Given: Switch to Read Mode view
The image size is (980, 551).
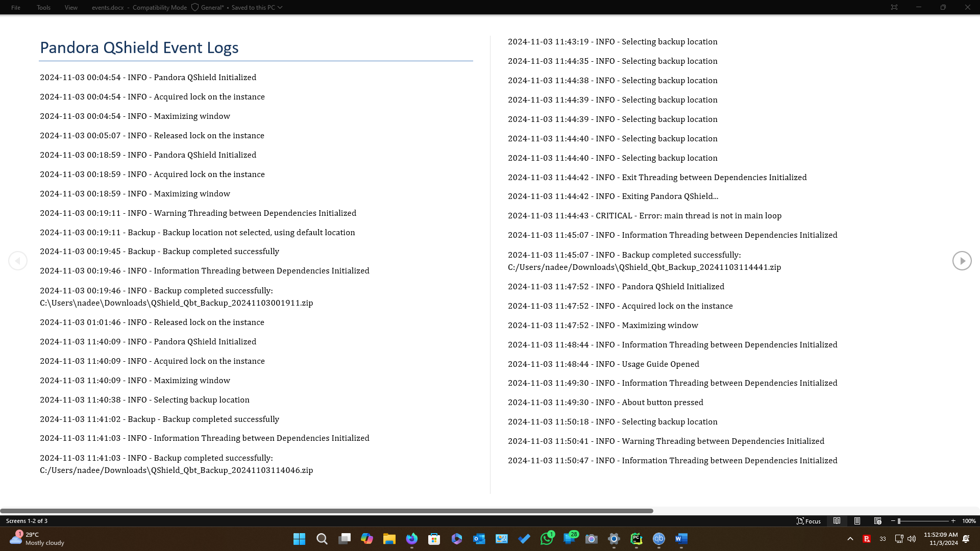Looking at the screenshot, I should [837, 521].
